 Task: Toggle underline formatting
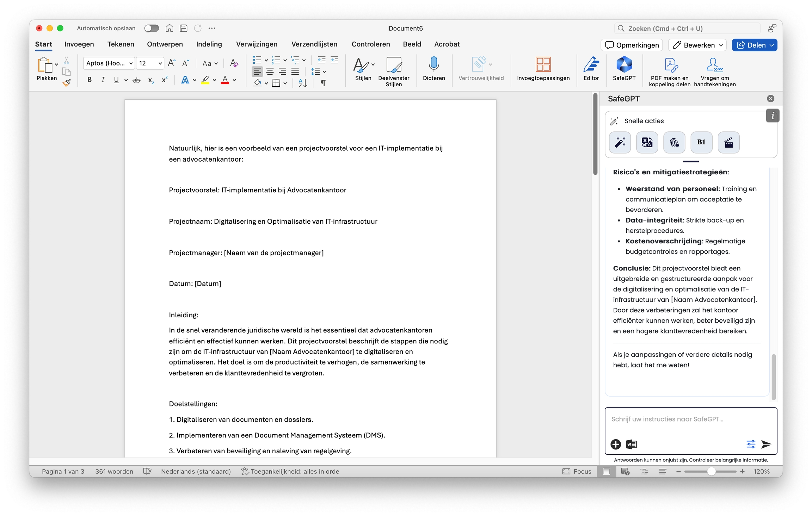(116, 80)
